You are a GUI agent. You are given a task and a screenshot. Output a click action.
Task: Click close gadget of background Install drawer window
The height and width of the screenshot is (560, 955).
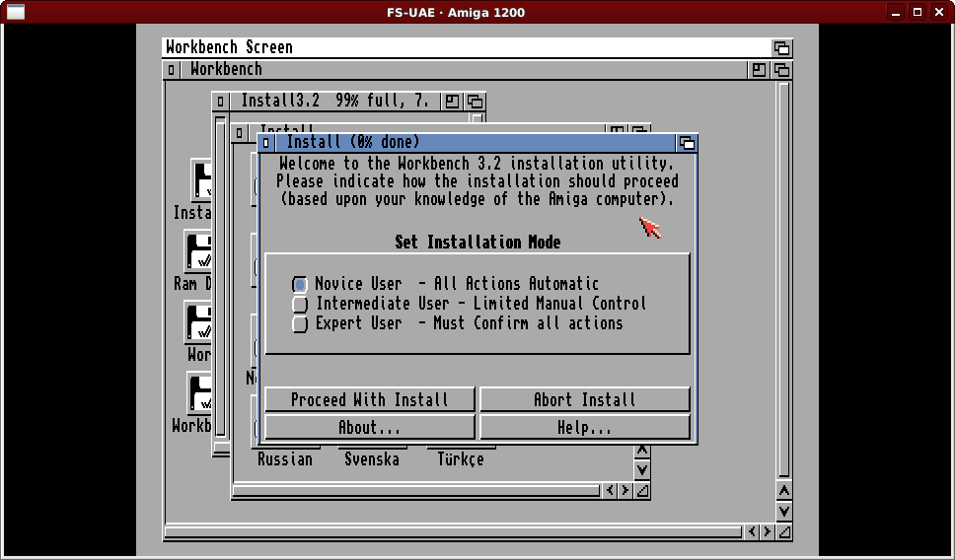(x=240, y=132)
